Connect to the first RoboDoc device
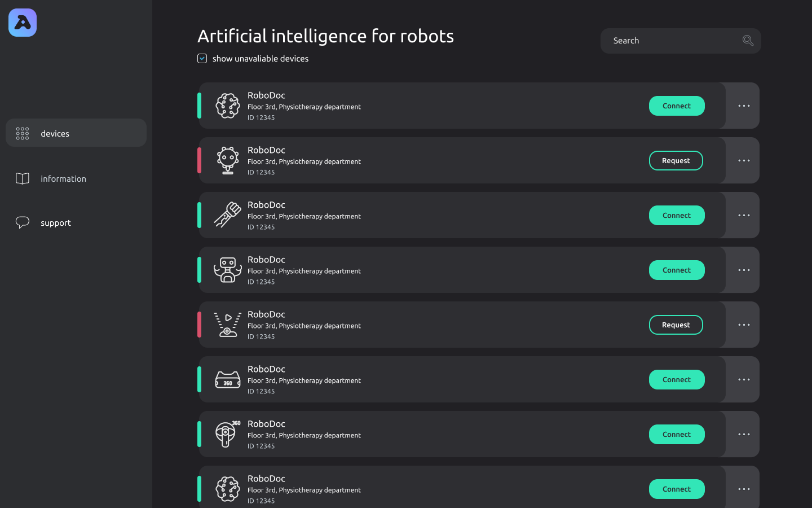 pos(677,106)
